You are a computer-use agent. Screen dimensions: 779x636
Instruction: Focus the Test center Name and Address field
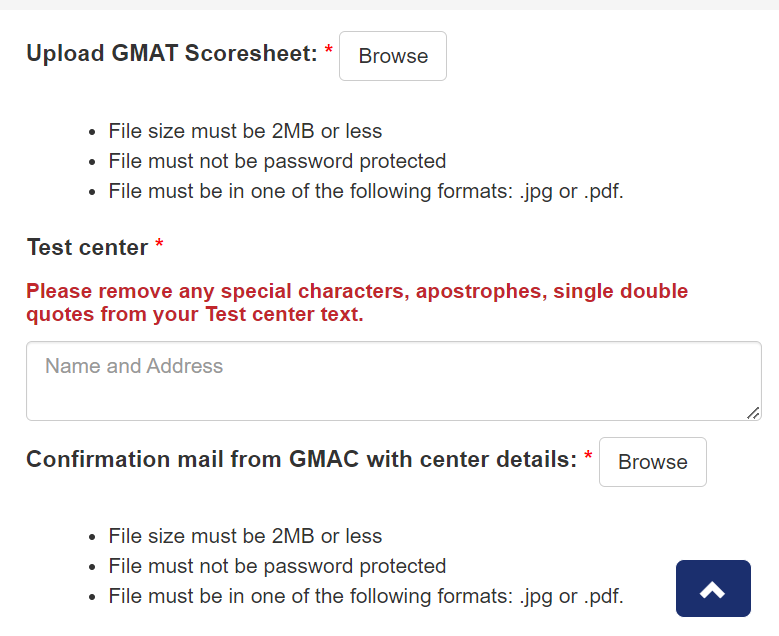[394, 392]
